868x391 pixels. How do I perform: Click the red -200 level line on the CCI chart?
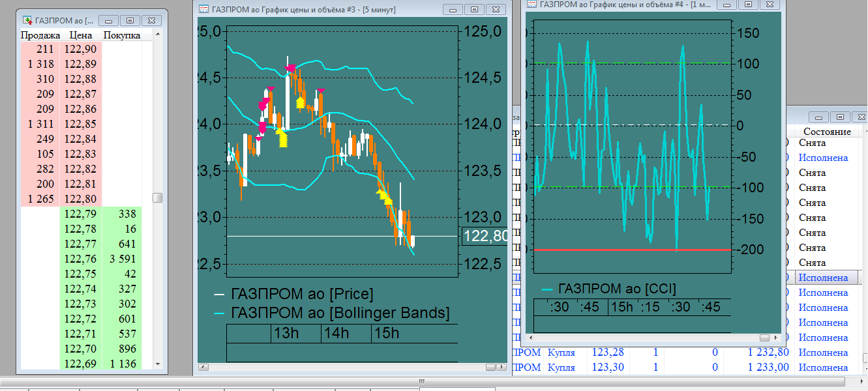click(x=632, y=250)
